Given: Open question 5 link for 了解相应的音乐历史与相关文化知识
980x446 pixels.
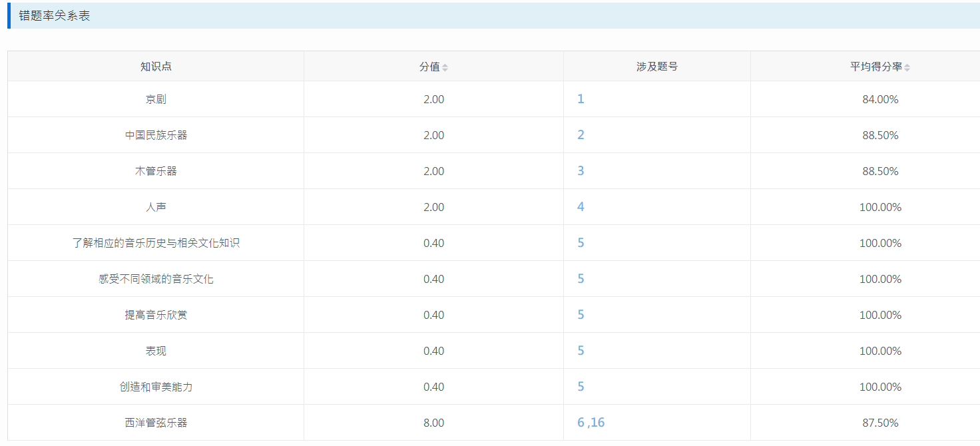Looking at the screenshot, I should coord(581,243).
